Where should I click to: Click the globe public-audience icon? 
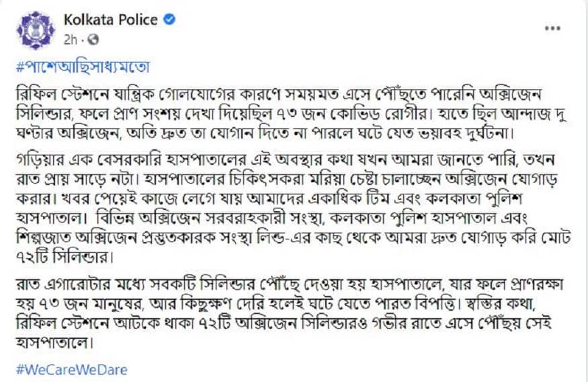pos(93,40)
